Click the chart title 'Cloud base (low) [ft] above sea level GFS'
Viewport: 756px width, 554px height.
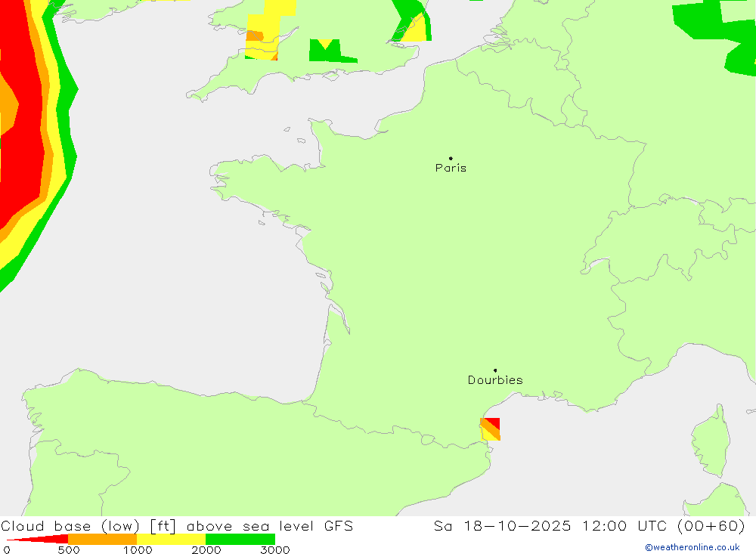tap(177, 525)
